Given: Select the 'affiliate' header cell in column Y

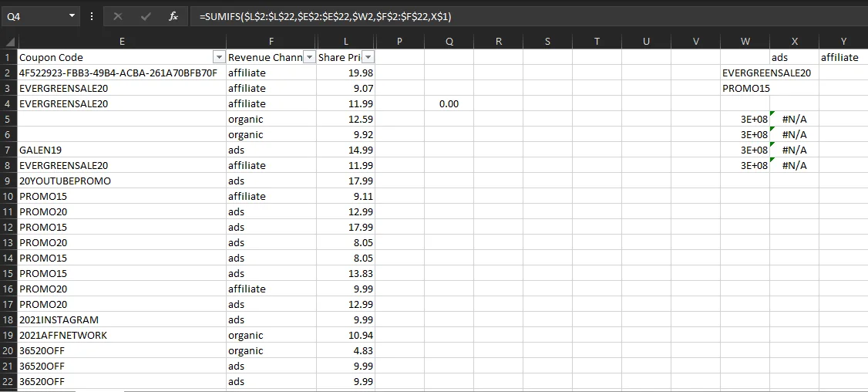Looking at the screenshot, I should click(x=843, y=58).
